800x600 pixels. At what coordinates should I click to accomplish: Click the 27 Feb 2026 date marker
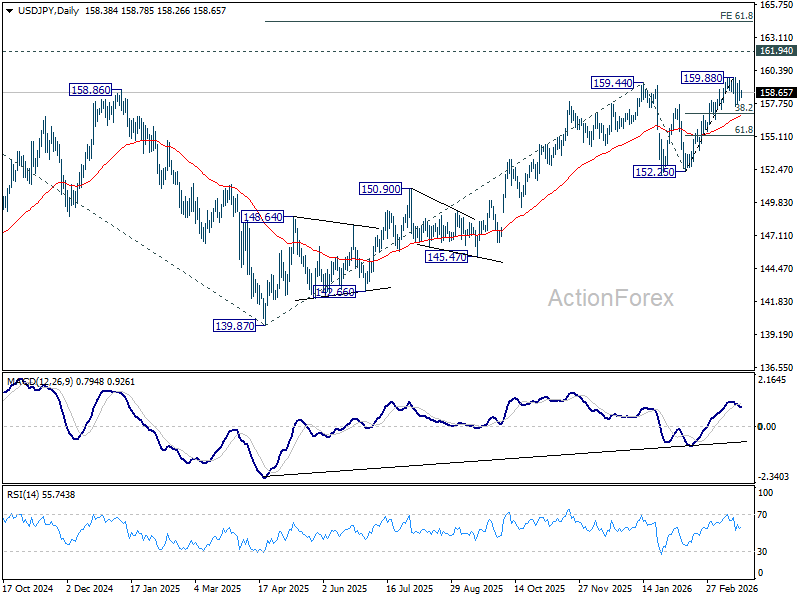coord(732,588)
